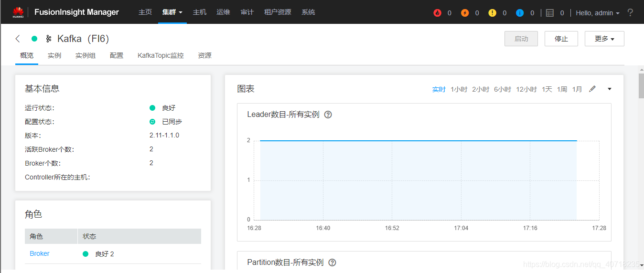Open the Hello, admin user menu
The width and height of the screenshot is (644, 273).
coord(598,13)
